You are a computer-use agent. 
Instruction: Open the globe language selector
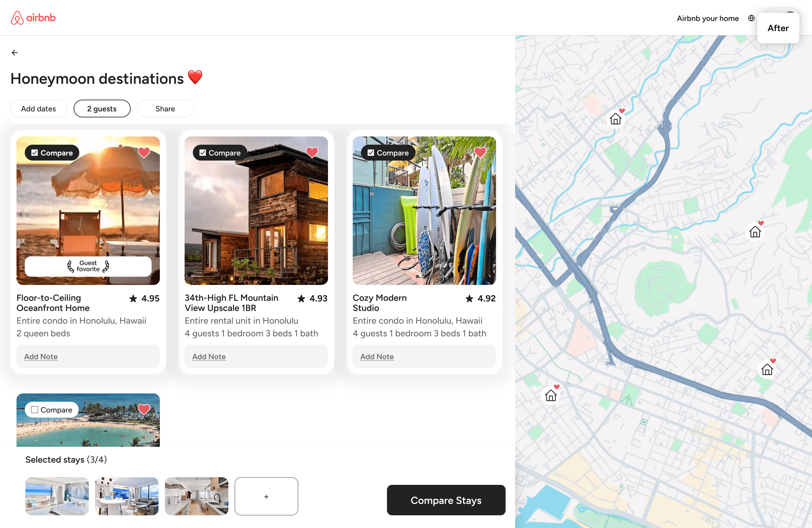(751, 18)
